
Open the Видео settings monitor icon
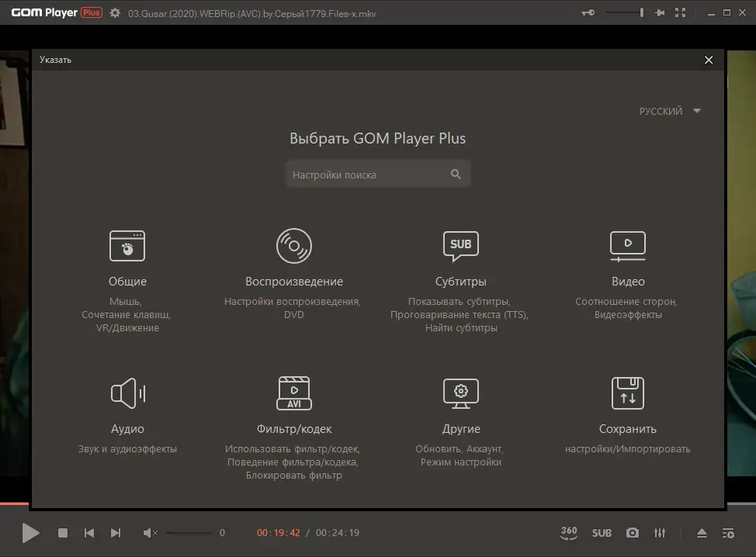point(628,246)
